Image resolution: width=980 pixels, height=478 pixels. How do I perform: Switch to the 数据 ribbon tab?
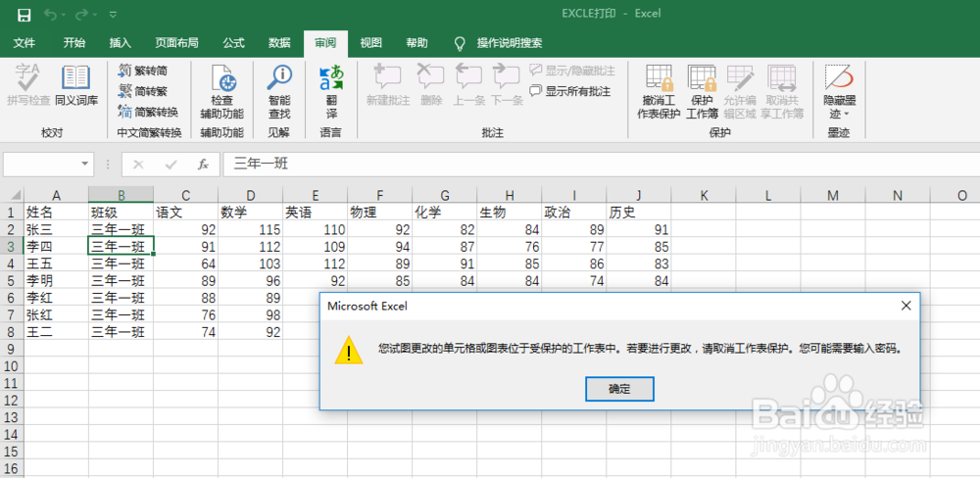(279, 43)
